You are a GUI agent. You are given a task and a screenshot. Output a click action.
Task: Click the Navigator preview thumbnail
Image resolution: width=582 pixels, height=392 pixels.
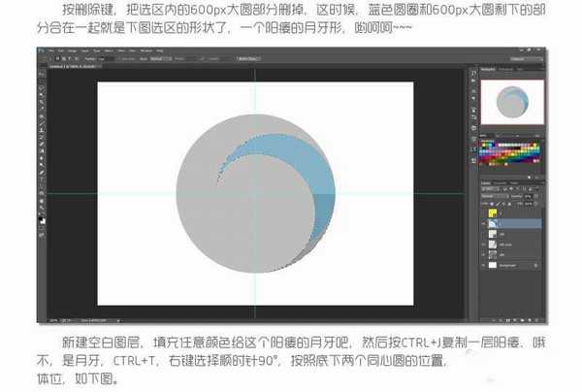pyautogui.click(x=513, y=101)
